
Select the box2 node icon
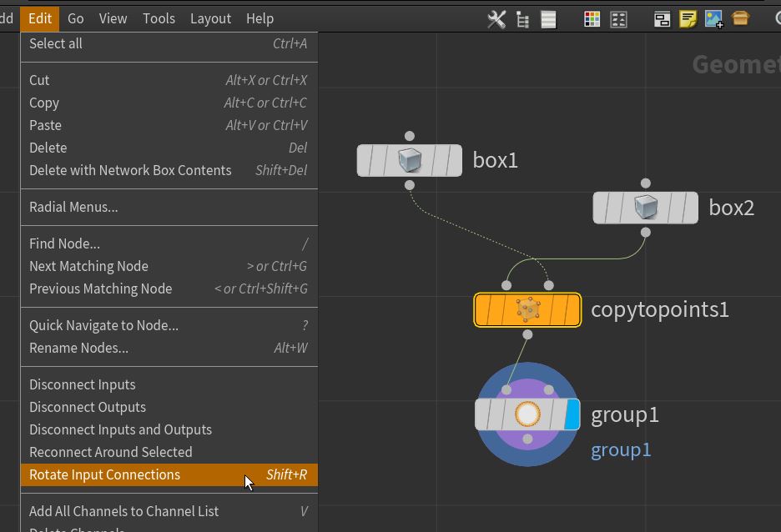pos(646,208)
